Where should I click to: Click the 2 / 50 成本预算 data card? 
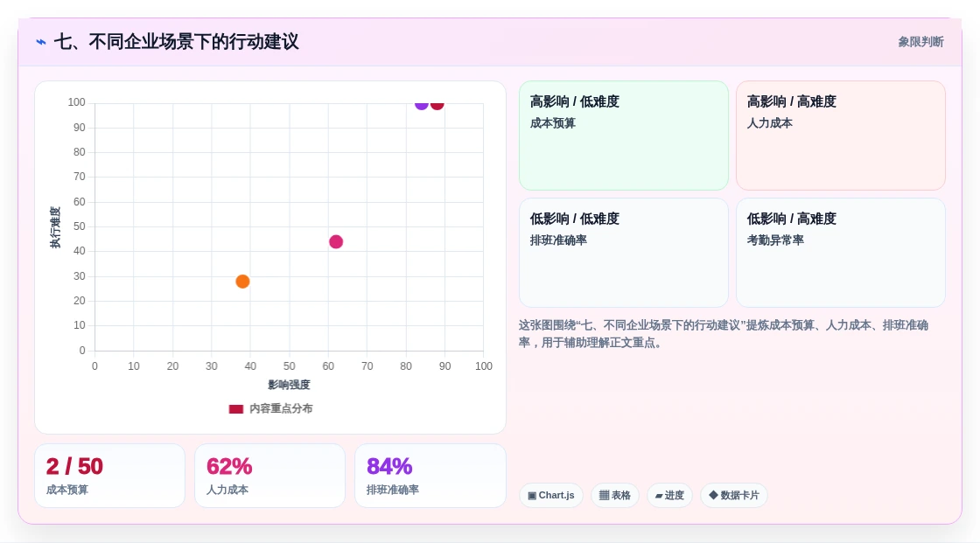coord(110,476)
